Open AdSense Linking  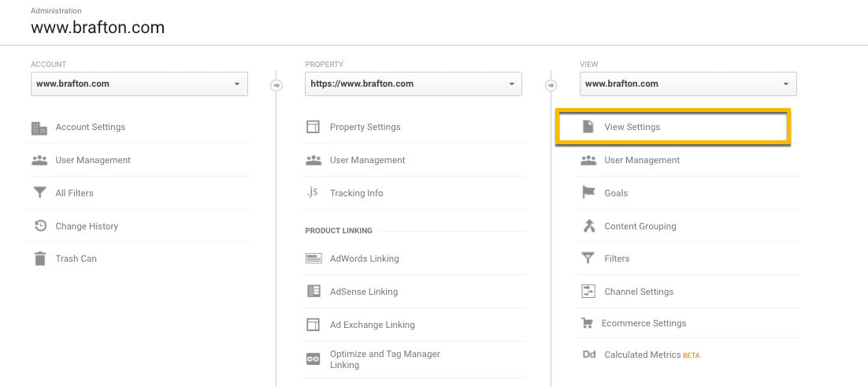(363, 292)
